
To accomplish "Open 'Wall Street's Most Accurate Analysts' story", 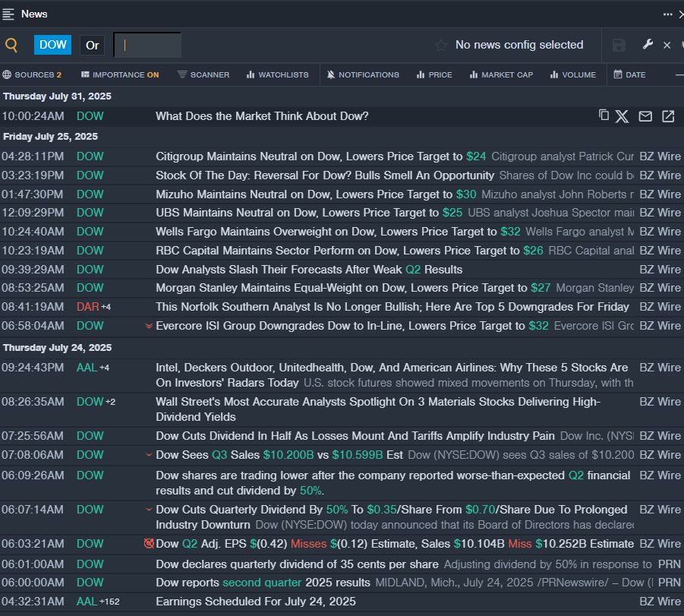I will pyautogui.click(x=378, y=409).
